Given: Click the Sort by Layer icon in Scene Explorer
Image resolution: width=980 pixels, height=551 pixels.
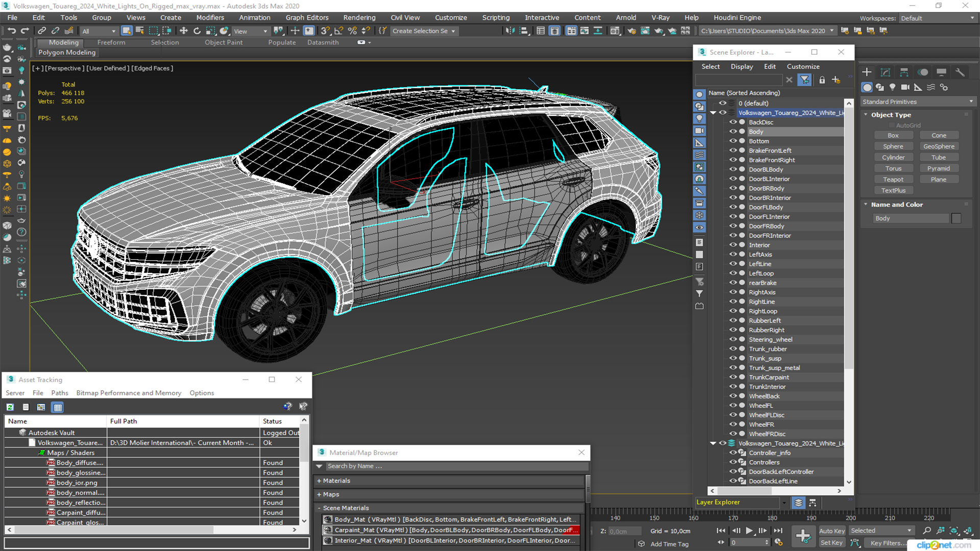Looking at the screenshot, I should pyautogui.click(x=799, y=503).
